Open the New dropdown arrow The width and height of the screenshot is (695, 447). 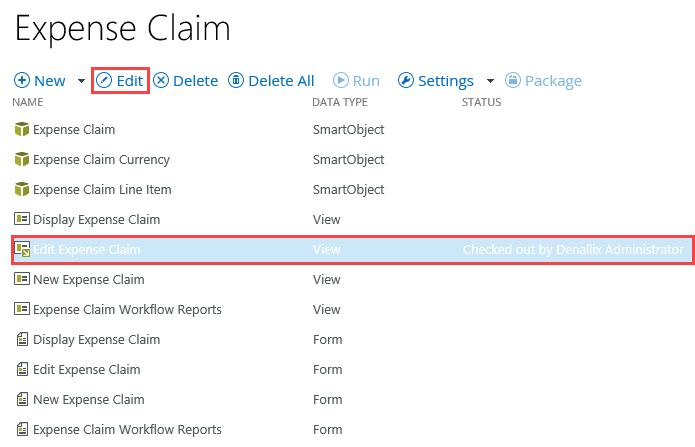point(81,81)
